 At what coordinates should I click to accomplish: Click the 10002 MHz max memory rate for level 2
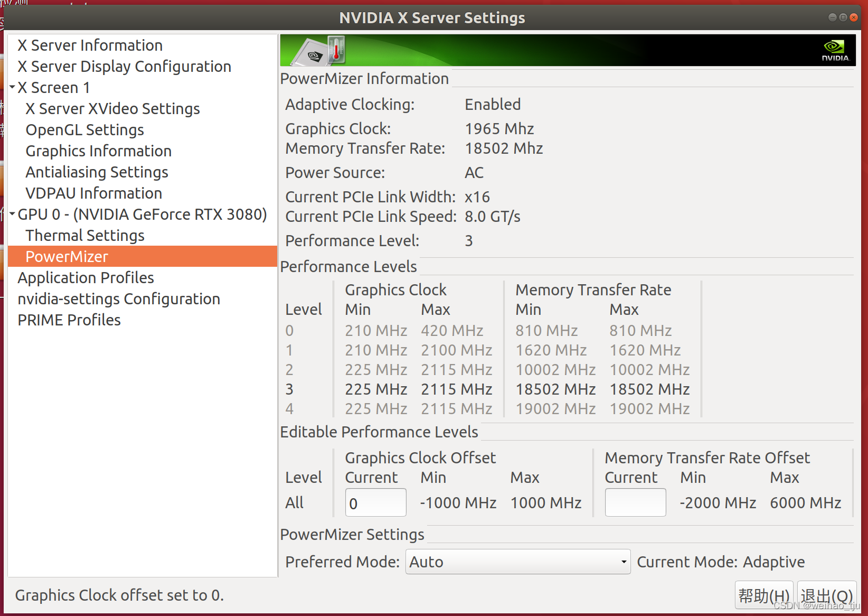(649, 370)
